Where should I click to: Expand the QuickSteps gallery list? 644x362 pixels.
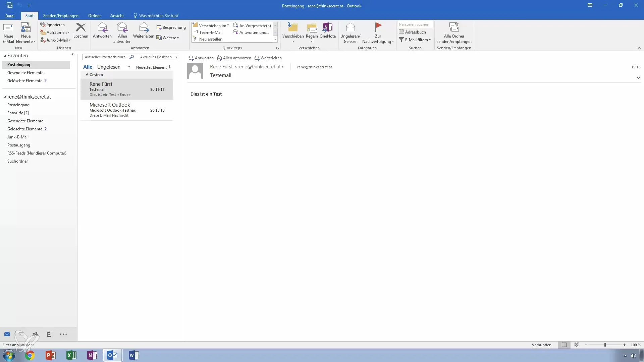pos(275,39)
